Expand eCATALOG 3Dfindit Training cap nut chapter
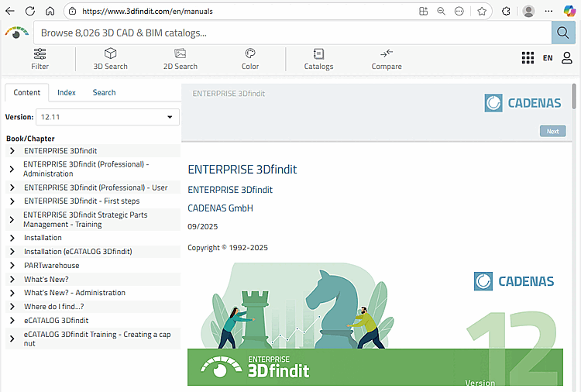This screenshot has height=392, width=581. 12,339
